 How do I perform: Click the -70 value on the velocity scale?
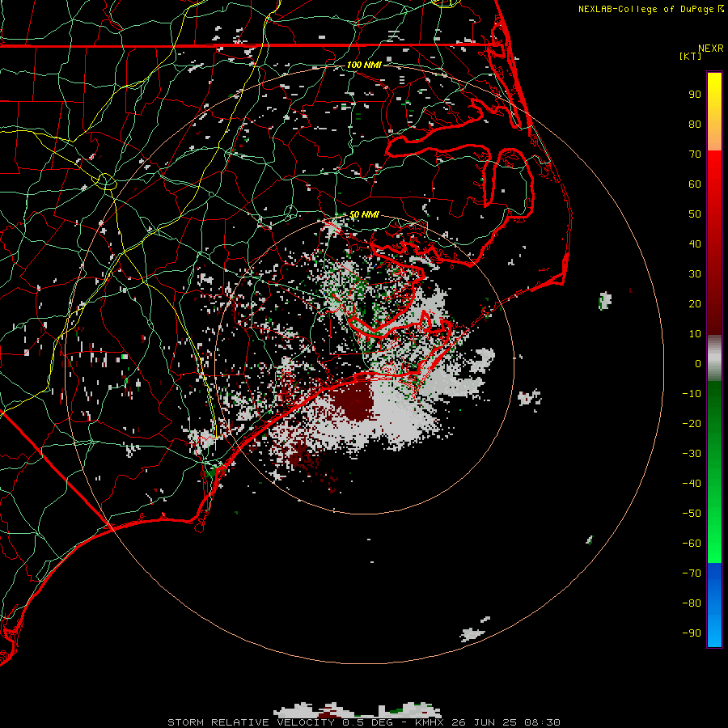(692, 573)
